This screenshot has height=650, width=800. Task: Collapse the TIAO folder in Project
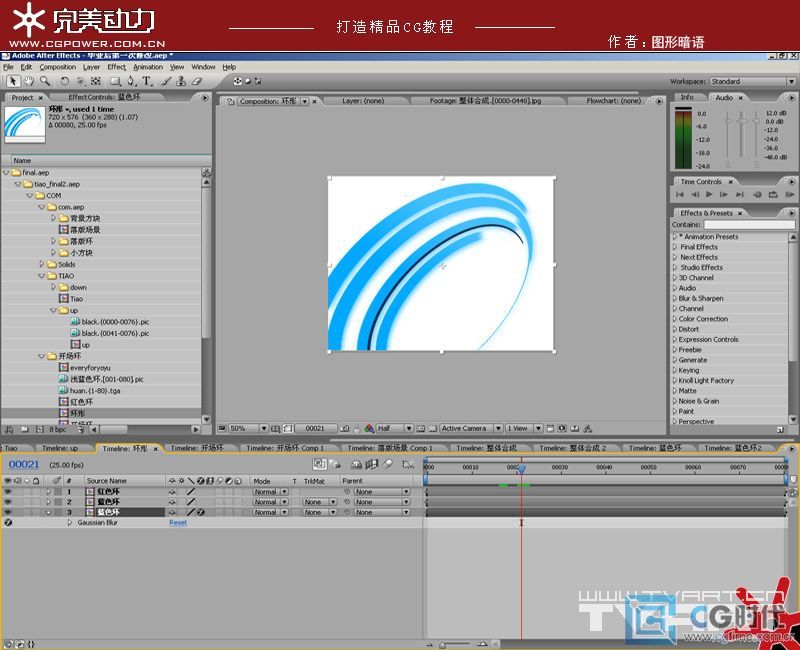pyautogui.click(x=42, y=276)
